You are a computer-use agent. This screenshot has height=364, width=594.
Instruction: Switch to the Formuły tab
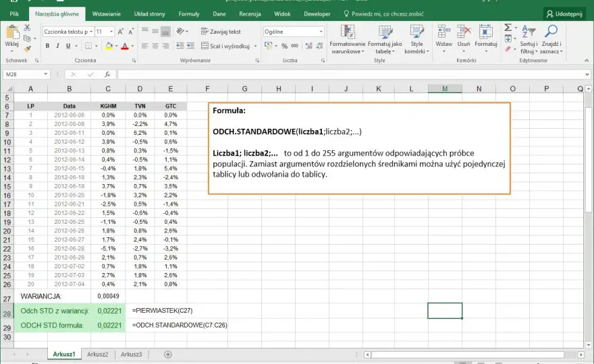(189, 13)
